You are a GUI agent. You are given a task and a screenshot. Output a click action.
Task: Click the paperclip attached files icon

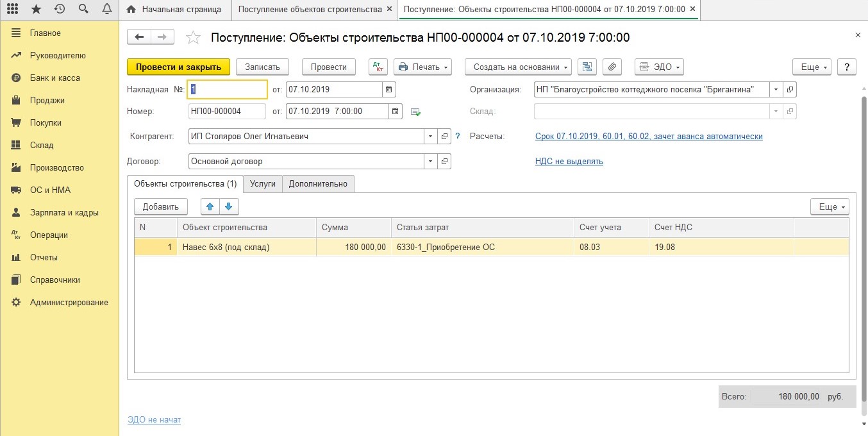612,67
